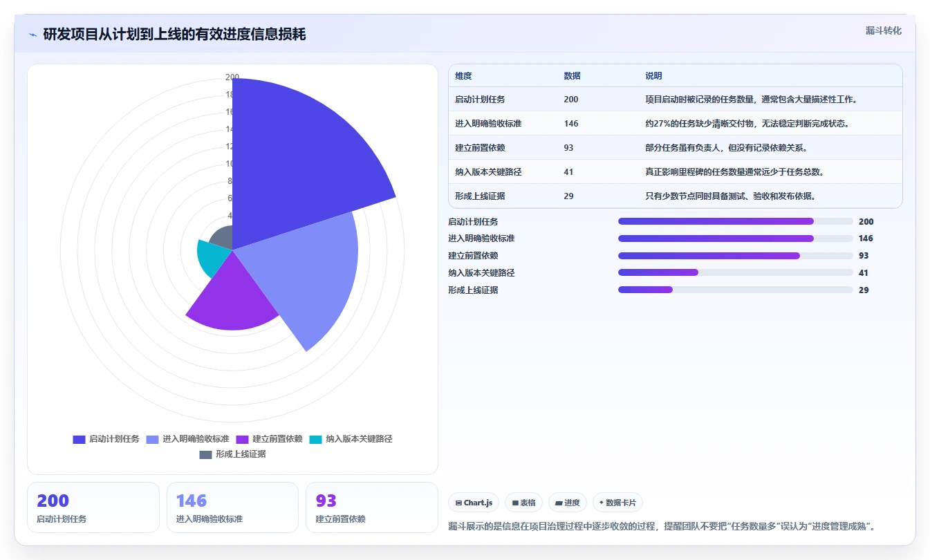Click the 说明 table column header

653,76
